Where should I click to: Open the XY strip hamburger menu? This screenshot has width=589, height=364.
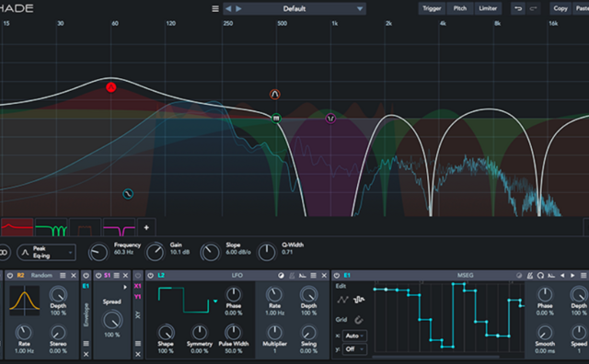(138, 344)
